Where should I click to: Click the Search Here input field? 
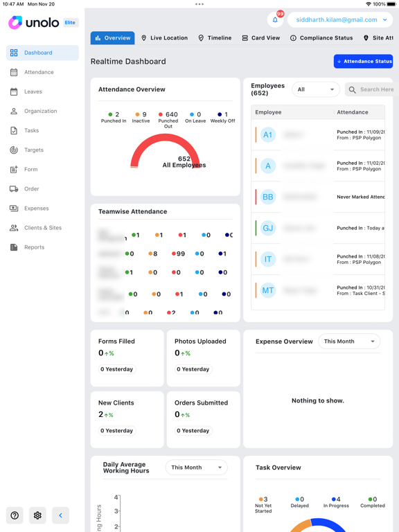click(x=371, y=89)
